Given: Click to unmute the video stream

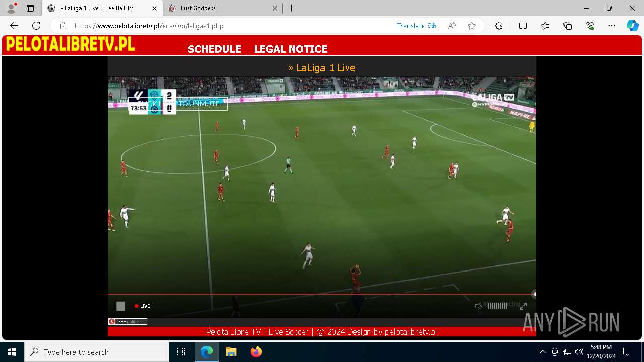Looking at the screenshot, I should 179,104.
